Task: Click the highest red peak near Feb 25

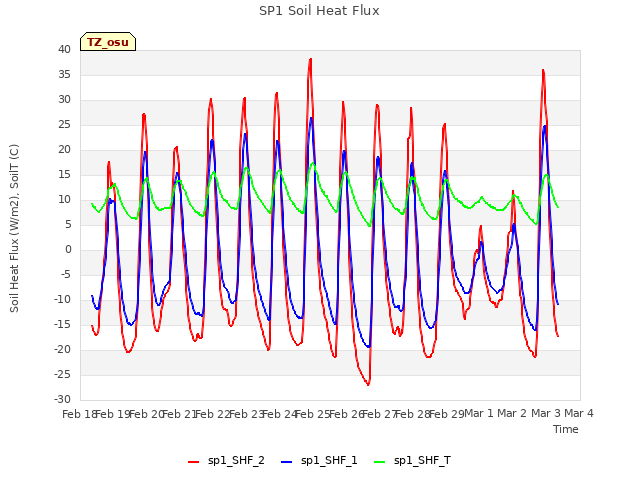Action: pyautogui.click(x=311, y=59)
